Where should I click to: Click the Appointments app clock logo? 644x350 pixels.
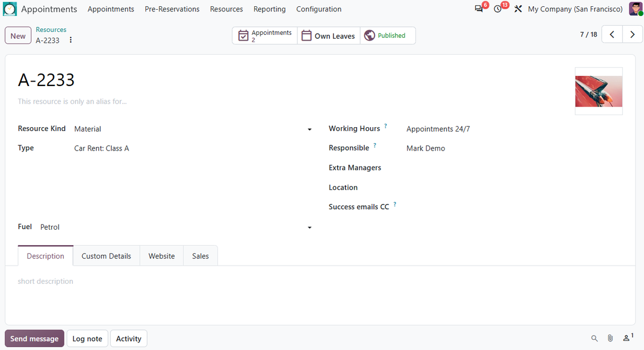click(x=10, y=9)
